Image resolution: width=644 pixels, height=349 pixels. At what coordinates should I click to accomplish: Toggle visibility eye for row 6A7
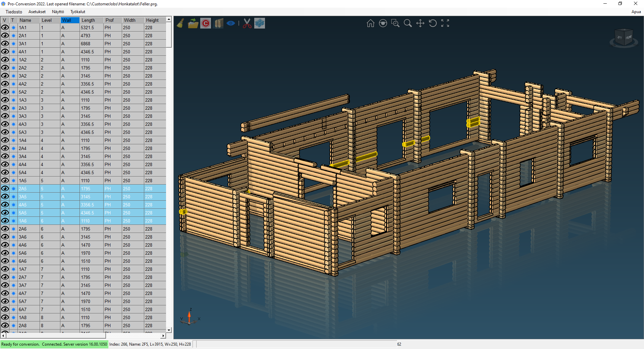pyautogui.click(x=5, y=309)
